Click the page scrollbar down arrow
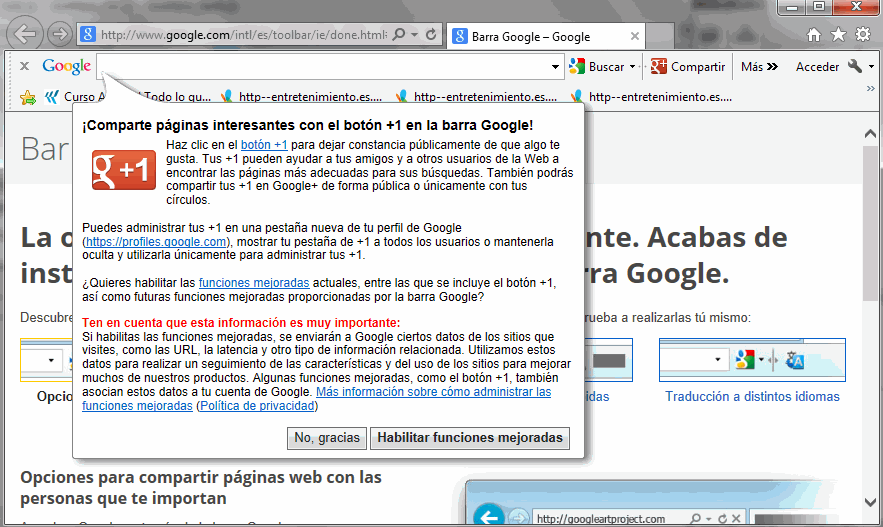Viewport: 883px width, 527px height. [870, 502]
